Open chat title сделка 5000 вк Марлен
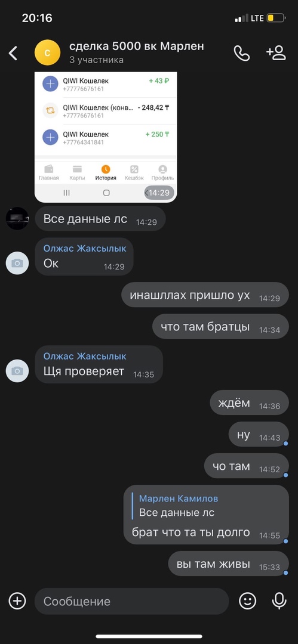 [137, 45]
